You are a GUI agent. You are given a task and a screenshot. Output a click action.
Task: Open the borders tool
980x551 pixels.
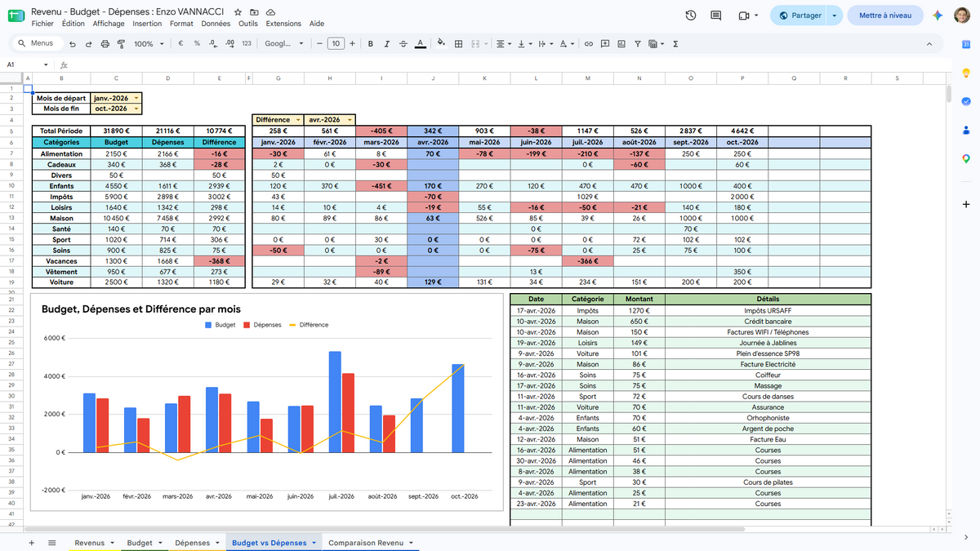point(459,44)
